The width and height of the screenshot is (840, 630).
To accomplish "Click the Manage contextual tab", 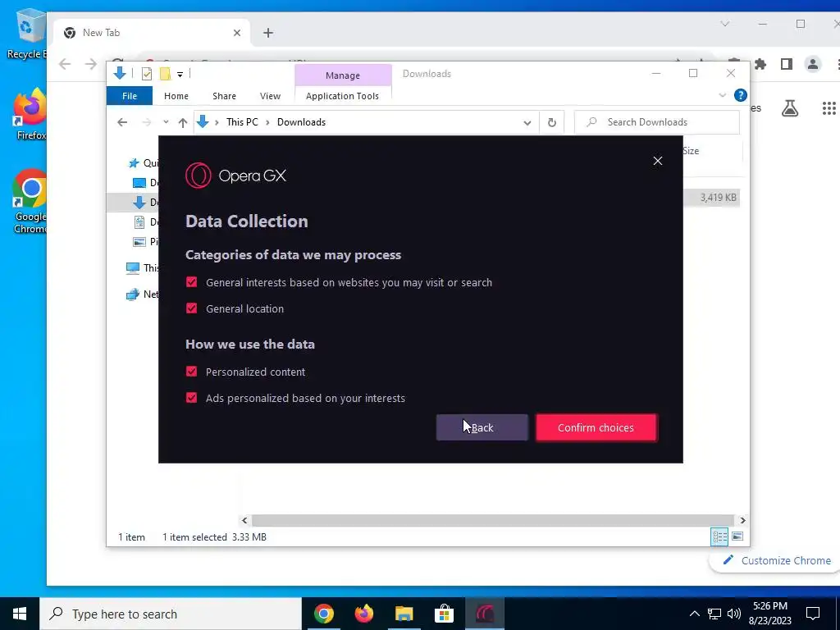I will coord(343,75).
